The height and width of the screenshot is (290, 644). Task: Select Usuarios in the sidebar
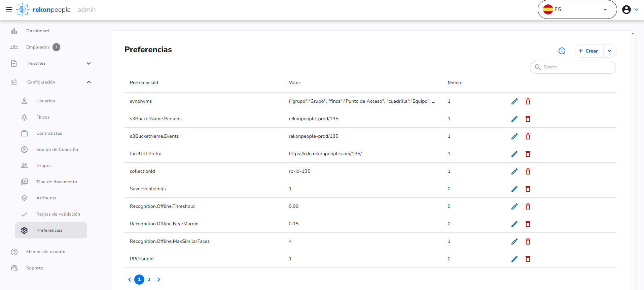click(x=45, y=101)
